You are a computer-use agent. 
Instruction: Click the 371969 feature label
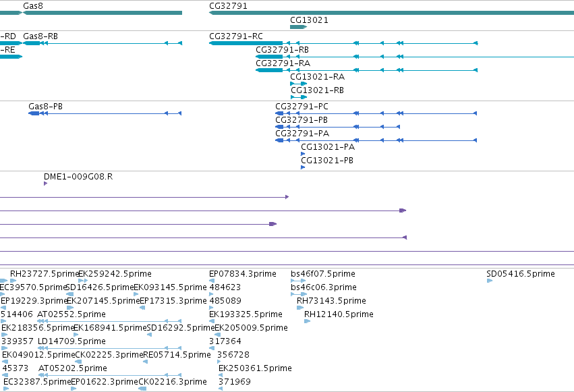coord(235,382)
